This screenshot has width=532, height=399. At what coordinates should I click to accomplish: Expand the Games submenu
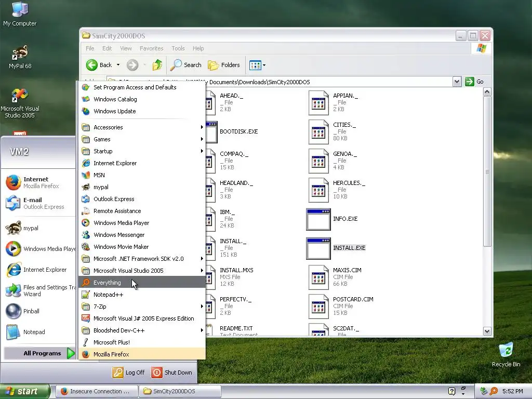(142, 139)
